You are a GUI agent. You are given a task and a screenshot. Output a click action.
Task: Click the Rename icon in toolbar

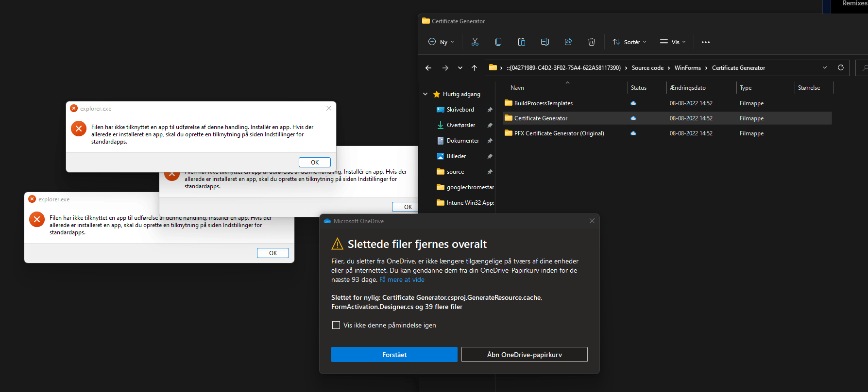coord(545,42)
